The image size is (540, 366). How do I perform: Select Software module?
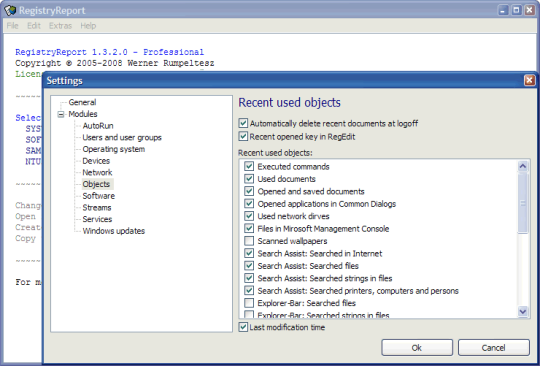pos(98,196)
